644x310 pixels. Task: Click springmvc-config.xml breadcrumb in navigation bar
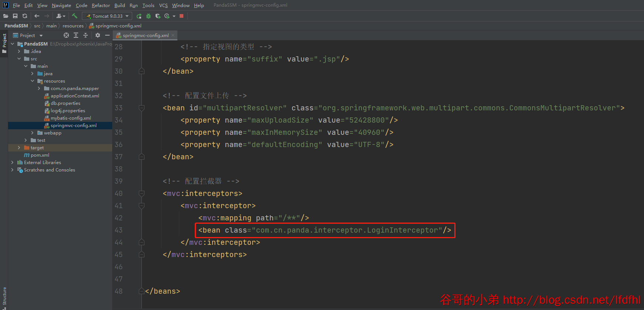(x=115, y=26)
